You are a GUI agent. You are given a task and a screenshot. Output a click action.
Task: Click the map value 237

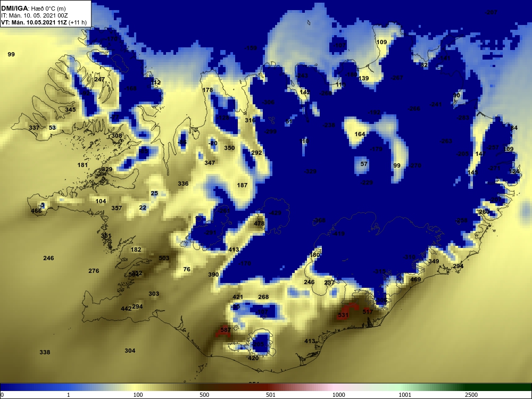click(329, 282)
